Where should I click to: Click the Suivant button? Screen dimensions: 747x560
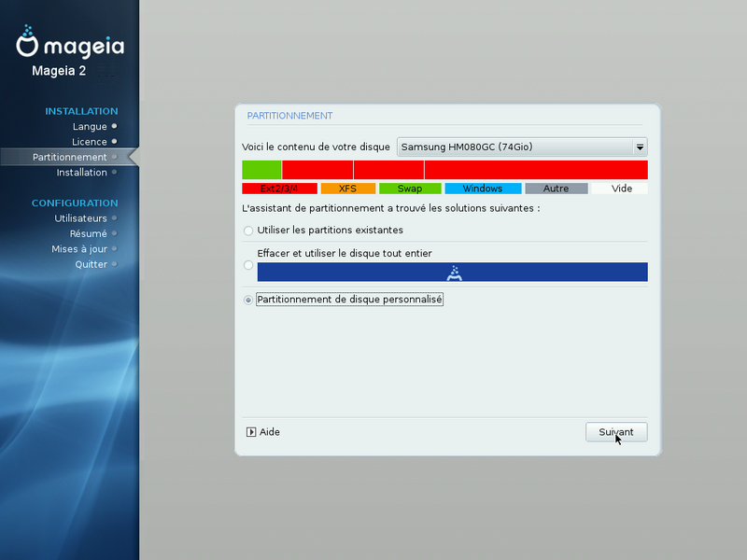616,432
